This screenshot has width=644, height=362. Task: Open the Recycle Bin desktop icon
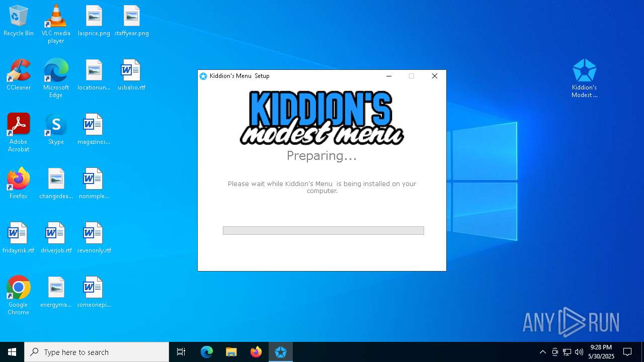(19, 21)
